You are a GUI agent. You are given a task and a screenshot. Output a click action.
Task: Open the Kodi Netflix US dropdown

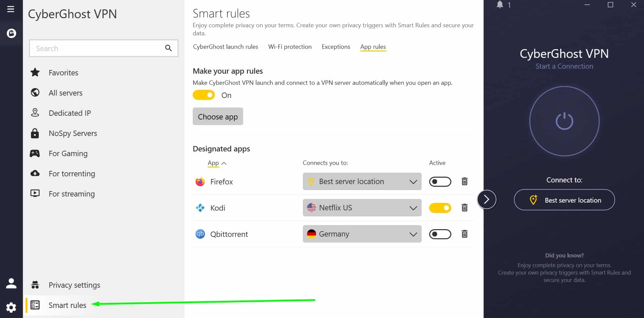[x=362, y=208]
